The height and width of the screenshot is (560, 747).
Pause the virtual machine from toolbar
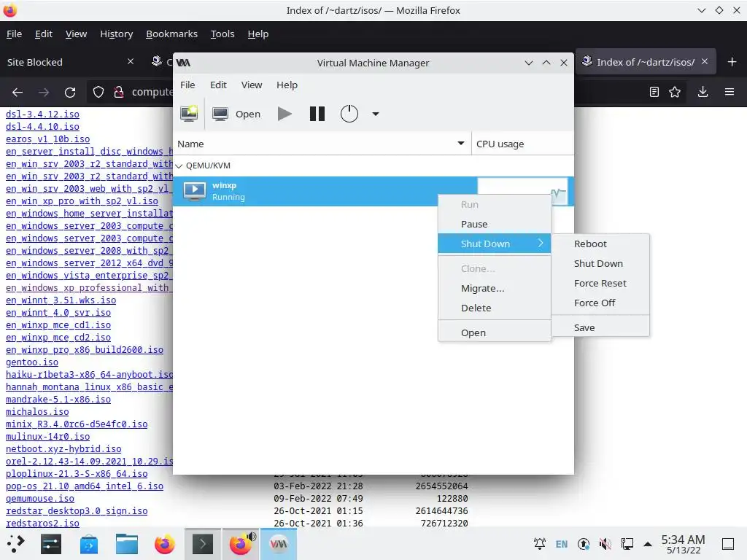point(317,114)
